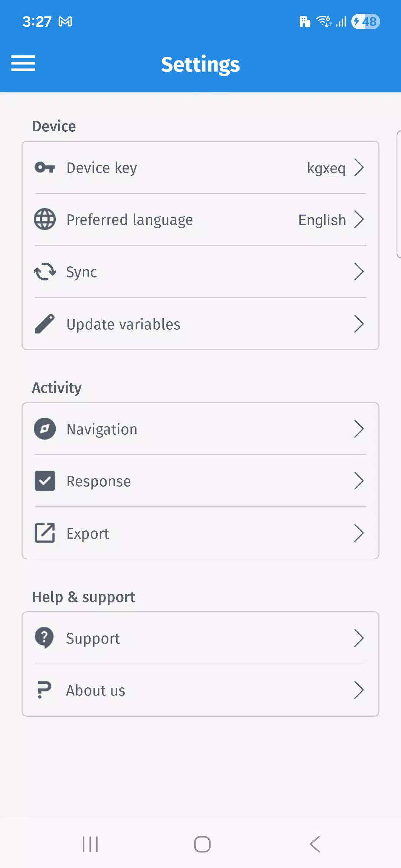Open Navigation settings
Screen dimensions: 401x868
pyautogui.click(x=200, y=429)
